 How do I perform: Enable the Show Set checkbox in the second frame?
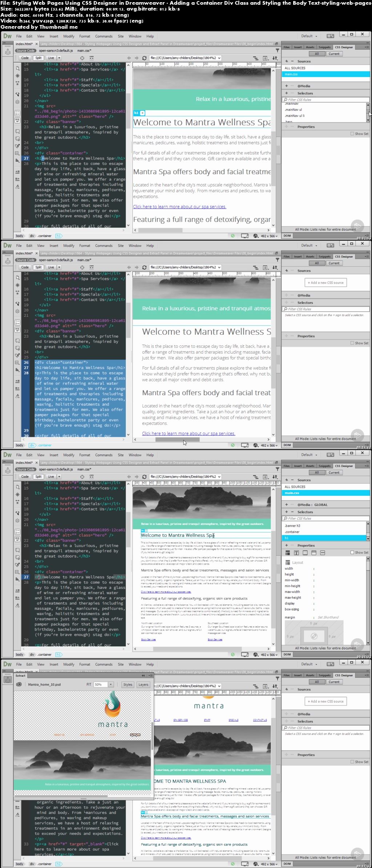[352, 343]
